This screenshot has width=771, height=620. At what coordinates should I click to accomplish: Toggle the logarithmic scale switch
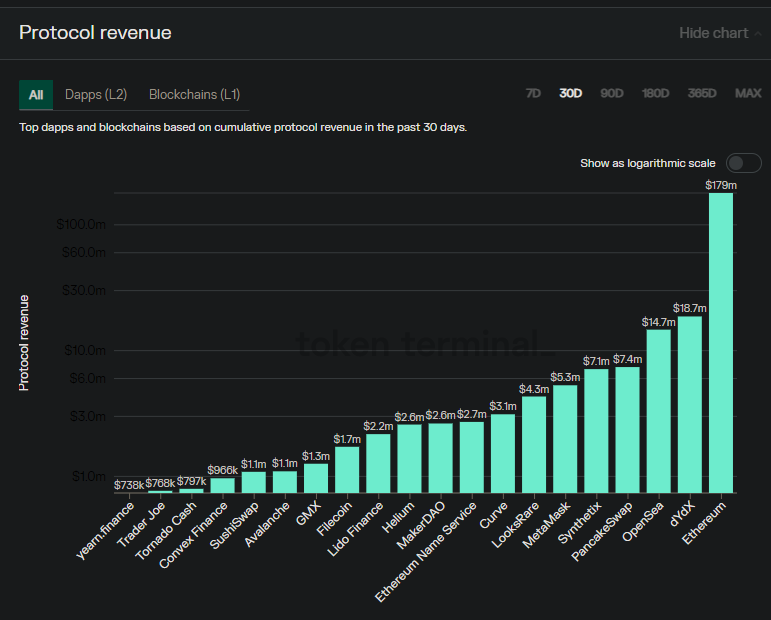(x=743, y=163)
